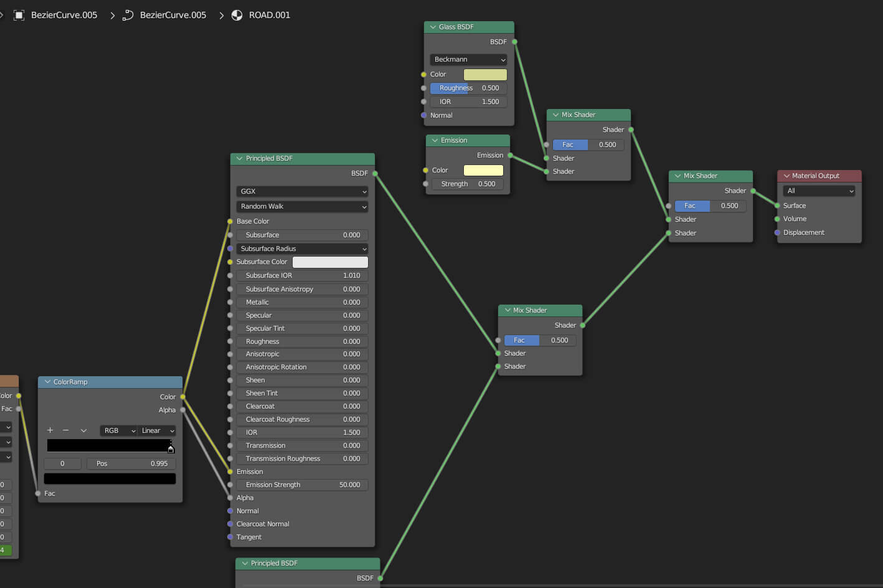Click the Glass BSDF output socket
Screen dimensions: 883x588
(514, 42)
